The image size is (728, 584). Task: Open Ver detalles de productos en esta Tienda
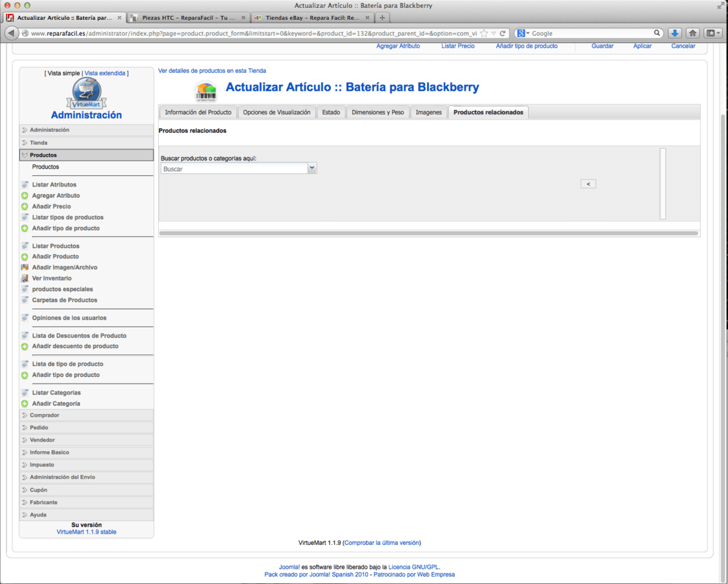[x=212, y=71]
